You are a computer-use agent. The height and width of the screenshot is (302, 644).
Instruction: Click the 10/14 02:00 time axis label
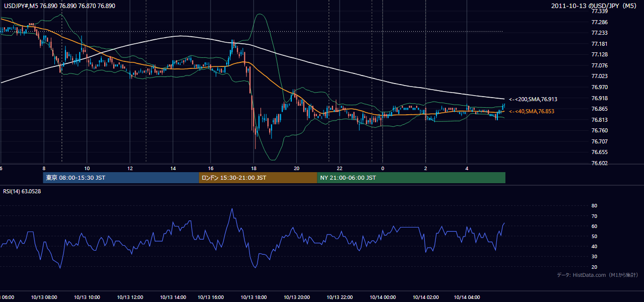(425, 297)
